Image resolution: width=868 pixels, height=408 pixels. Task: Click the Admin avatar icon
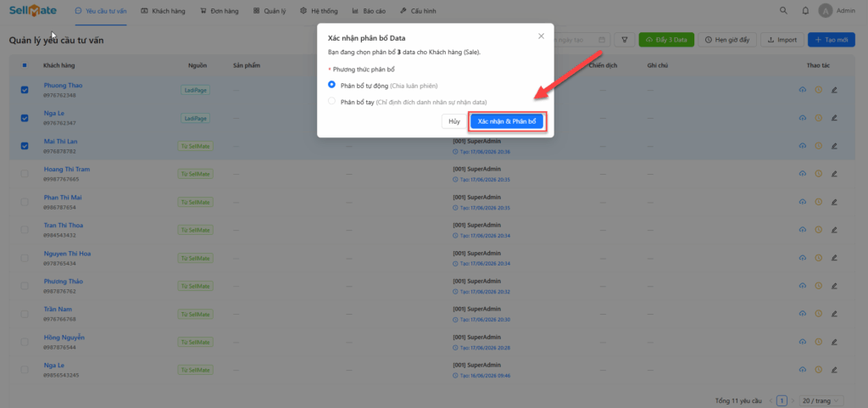click(x=826, y=10)
